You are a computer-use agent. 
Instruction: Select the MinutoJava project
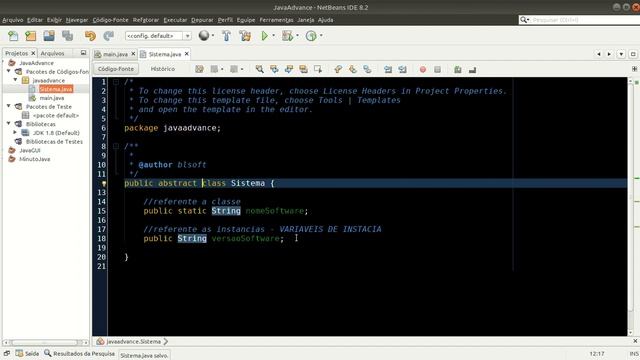[x=35, y=159]
